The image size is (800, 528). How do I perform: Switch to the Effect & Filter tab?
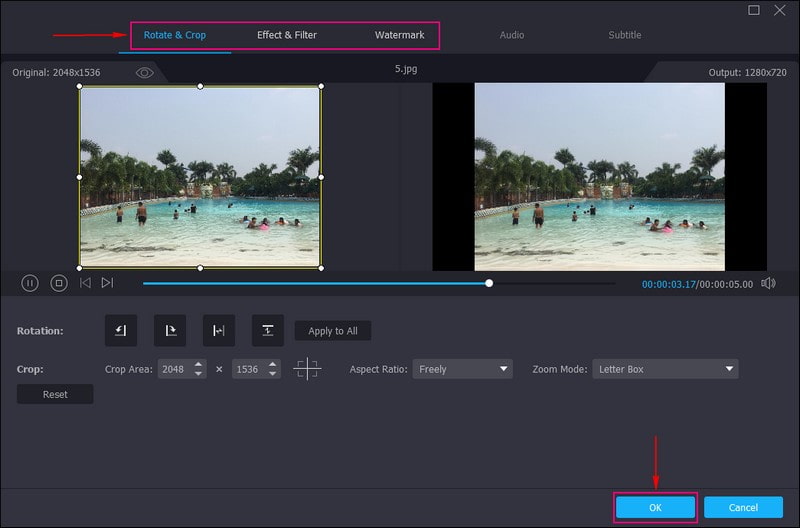(x=287, y=35)
